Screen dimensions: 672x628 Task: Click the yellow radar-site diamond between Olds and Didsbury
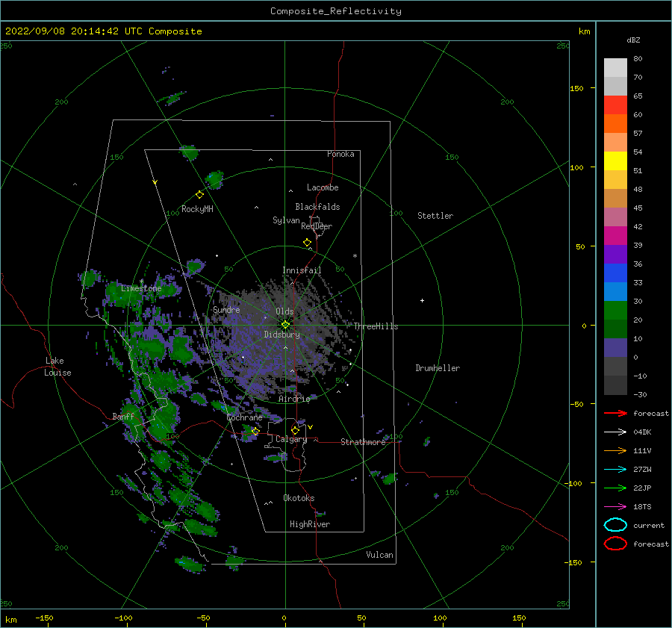pos(285,325)
